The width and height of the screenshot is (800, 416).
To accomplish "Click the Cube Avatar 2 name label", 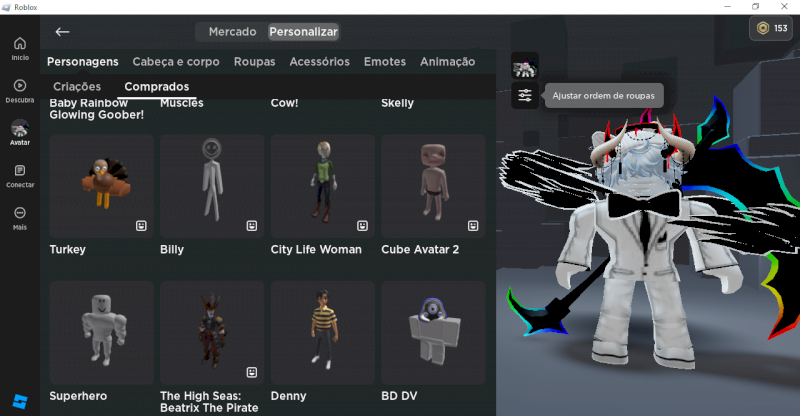I will (x=420, y=250).
